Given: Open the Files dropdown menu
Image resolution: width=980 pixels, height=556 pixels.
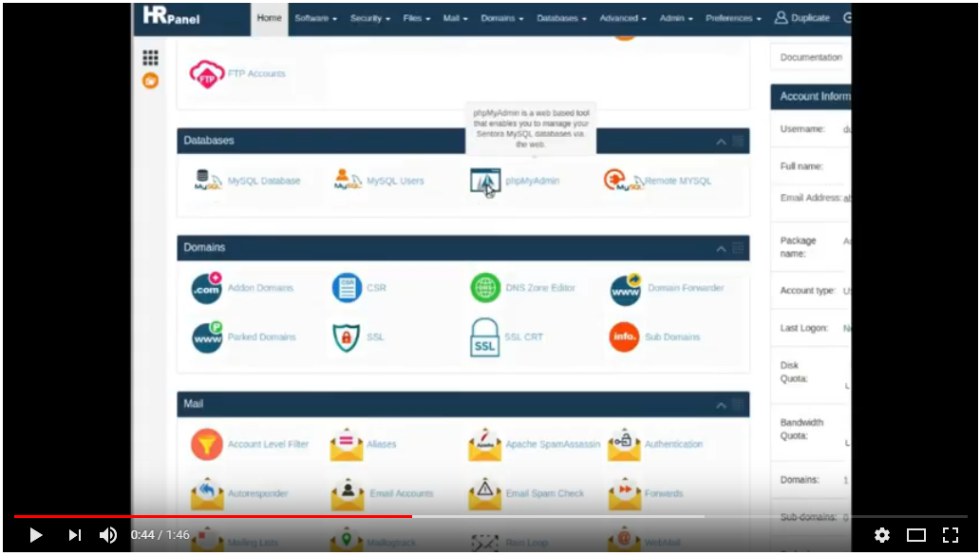Looking at the screenshot, I should pyautogui.click(x=417, y=18).
